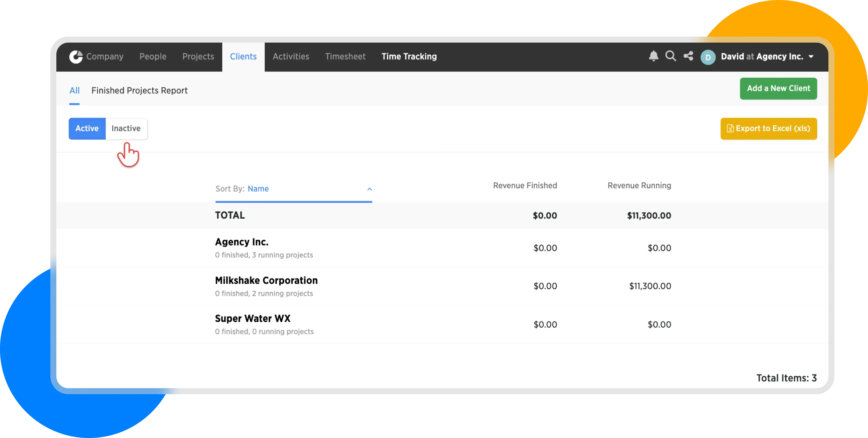Open the Time Tracking menu
Image resolution: width=868 pixels, height=438 pixels.
click(x=409, y=57)
